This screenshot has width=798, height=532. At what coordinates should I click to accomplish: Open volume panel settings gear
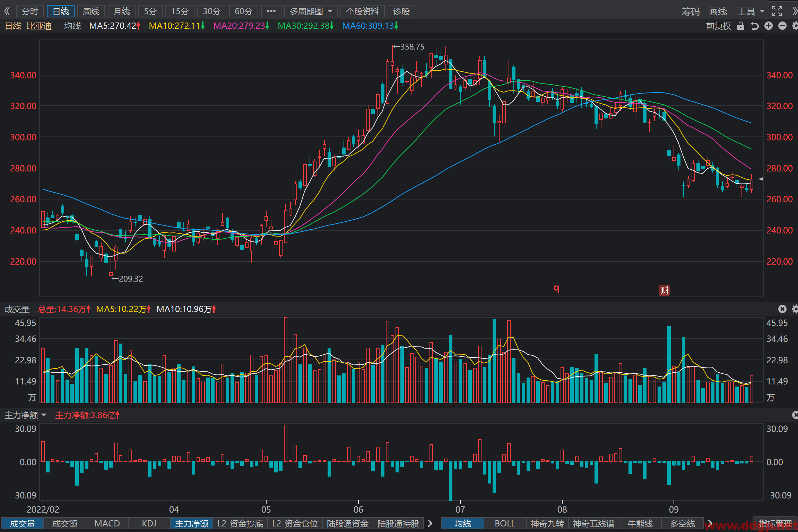coord(795,309)
